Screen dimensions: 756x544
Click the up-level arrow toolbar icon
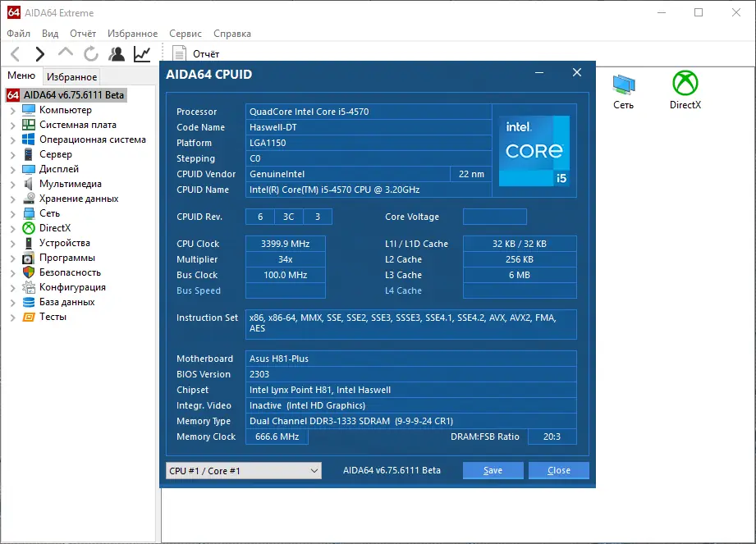[x=66, y=53]
